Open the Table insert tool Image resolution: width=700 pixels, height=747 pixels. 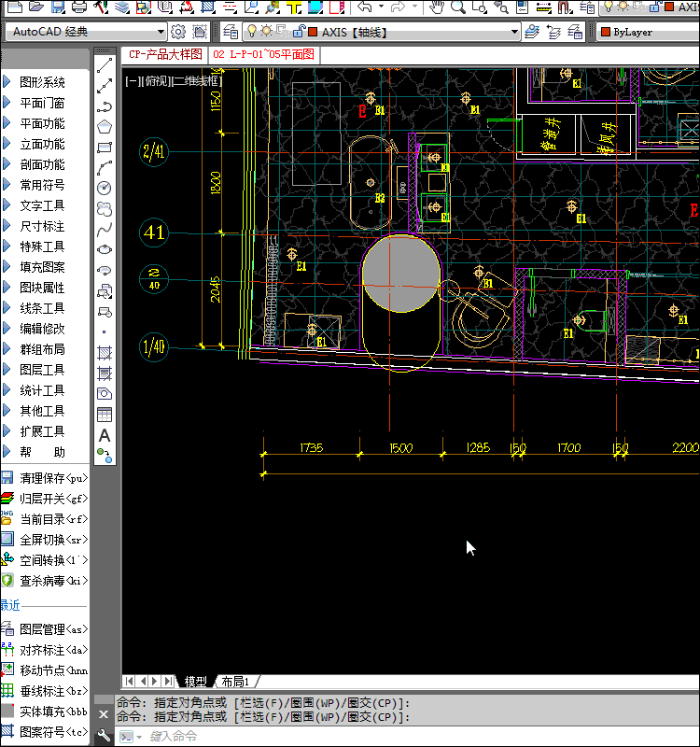point(105,415)
